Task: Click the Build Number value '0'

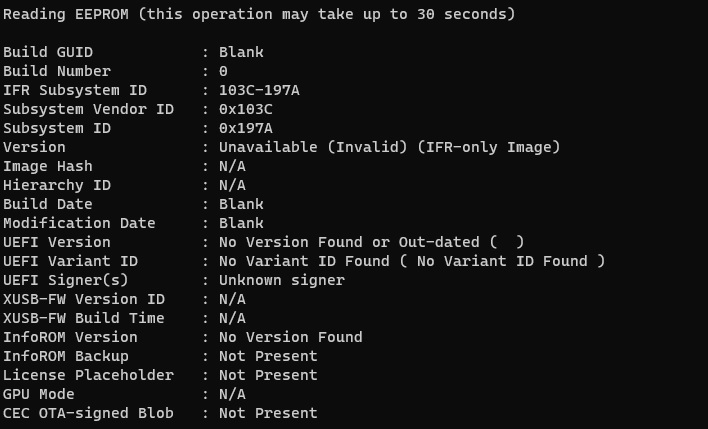Action: (223, 71)
